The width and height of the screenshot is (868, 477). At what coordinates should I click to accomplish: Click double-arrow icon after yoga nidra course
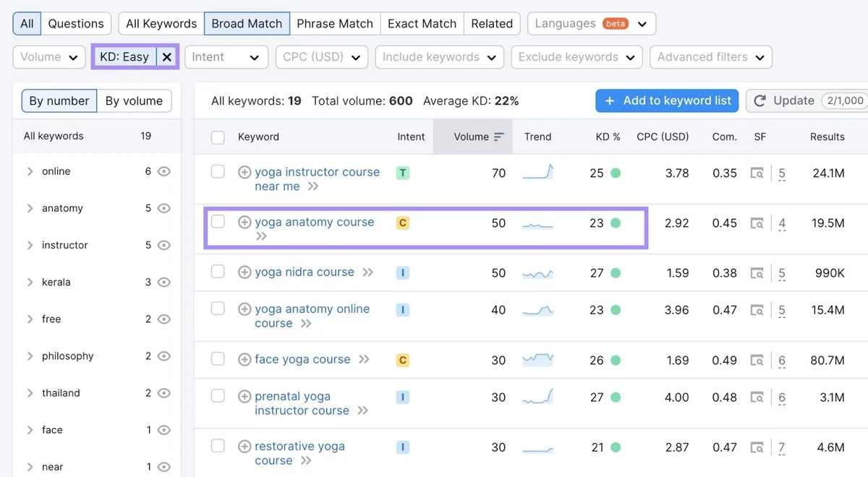[368, 272]
